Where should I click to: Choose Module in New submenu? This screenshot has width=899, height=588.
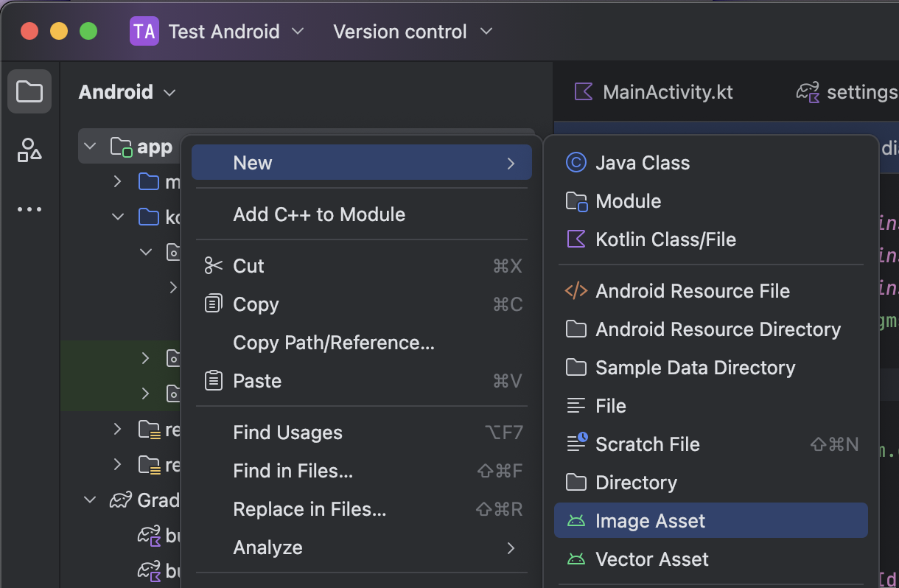pos(711,201)
